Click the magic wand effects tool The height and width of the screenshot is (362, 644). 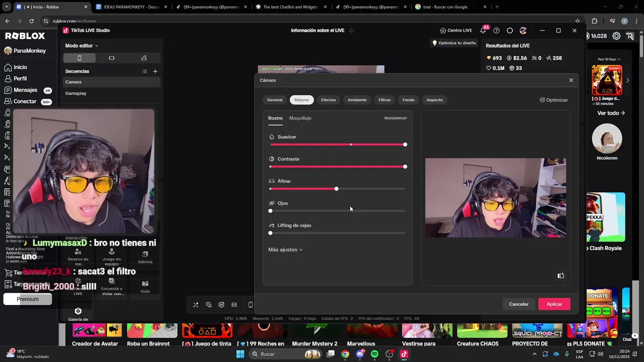[196, 305]
